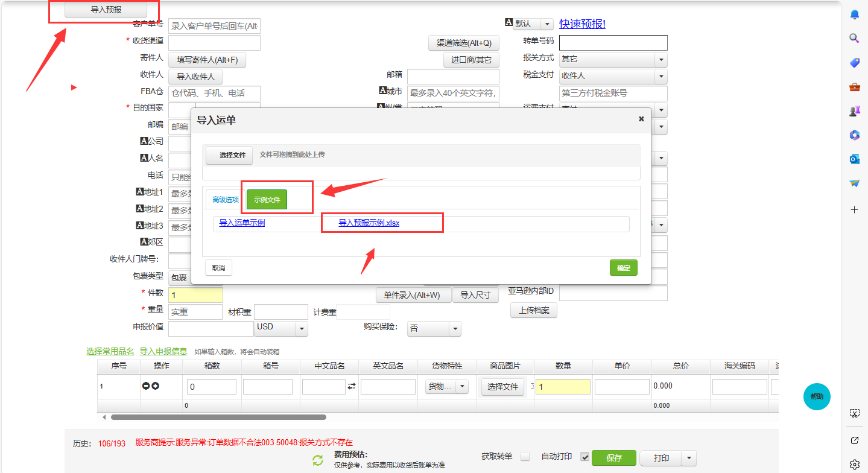The height and width of the screenshot is (473, 868).
Task: Click 选择文件 in the 商品图片 column
Action: 503,387
